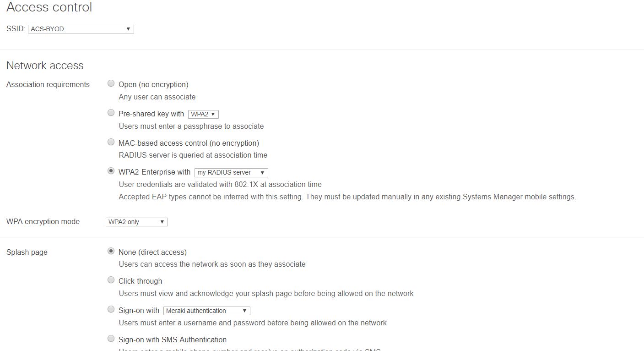Click the WPA encryption mode label
This screenshot has width=644, height=351.
point(43,222)
